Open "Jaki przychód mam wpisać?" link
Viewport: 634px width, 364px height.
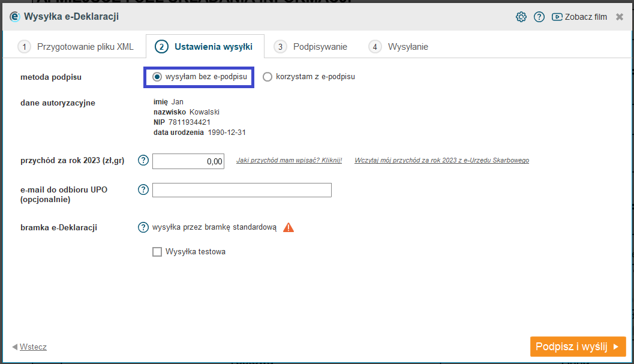[x=289, y=161]
